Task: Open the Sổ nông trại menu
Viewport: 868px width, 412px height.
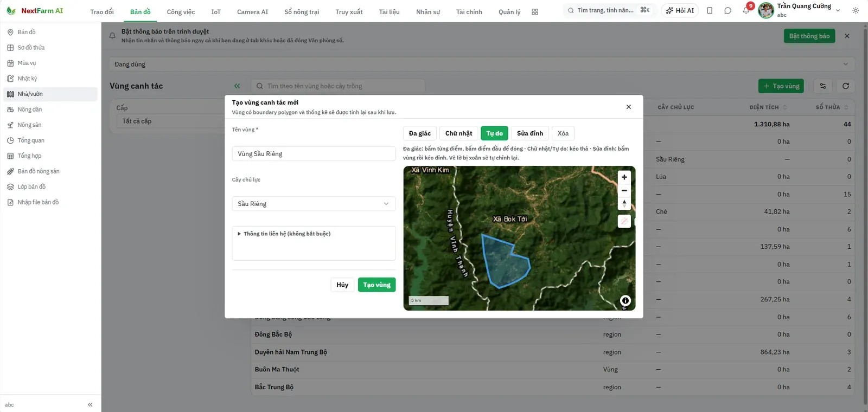Action: (302, 11)
